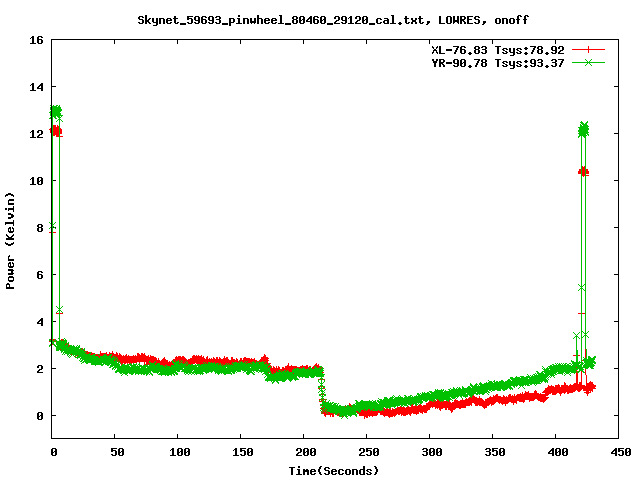Click the x-axis tick label 100
Screen dimensions: 640x480
180,452
